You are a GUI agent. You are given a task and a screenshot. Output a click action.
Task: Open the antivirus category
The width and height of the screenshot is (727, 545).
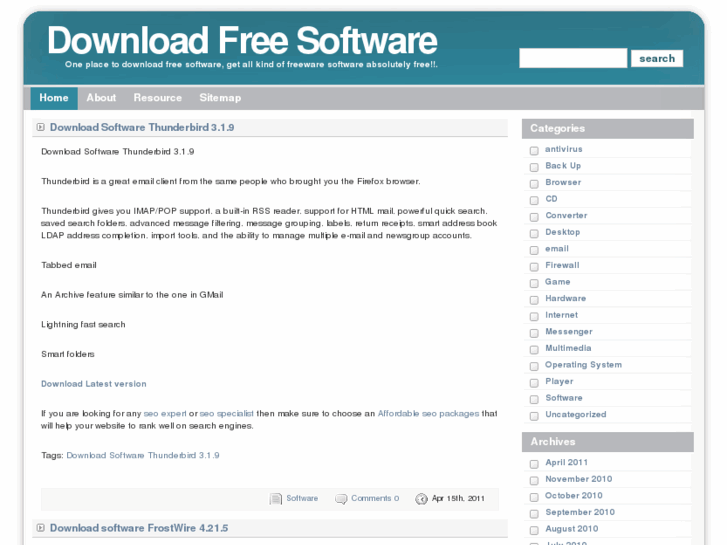point(564,149)
